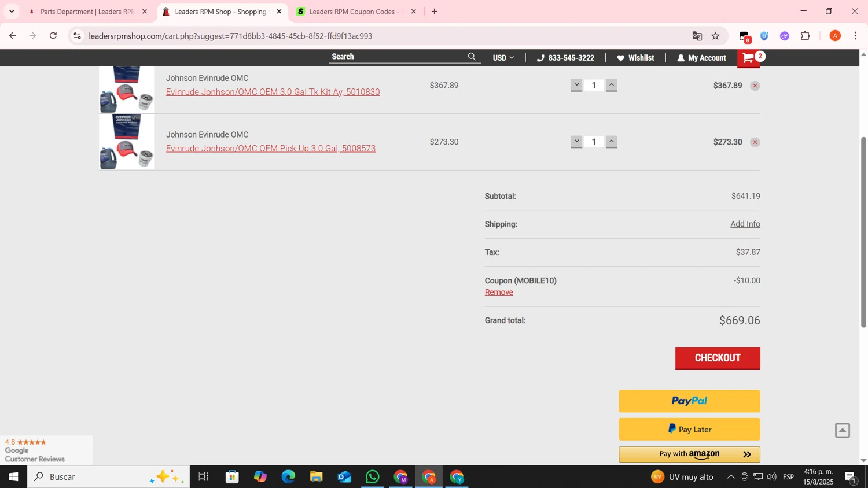Screen dimensions: 868x488
Task: Go back to previous page
Action: coord(12,36)
